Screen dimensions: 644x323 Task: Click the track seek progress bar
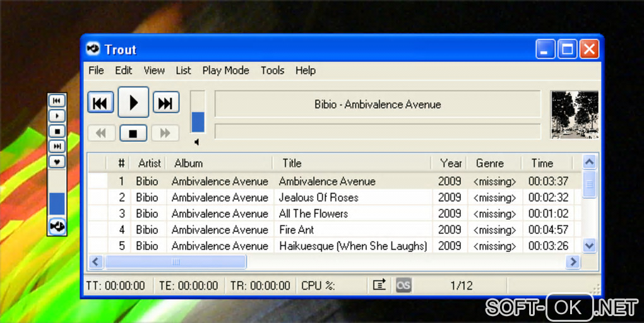[378, 131]
